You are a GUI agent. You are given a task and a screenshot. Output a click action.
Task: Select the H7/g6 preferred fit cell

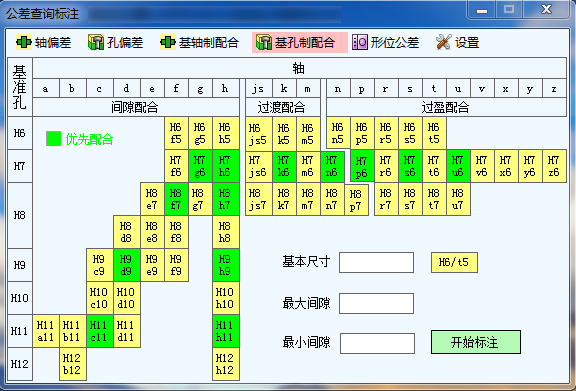coord(200,166)
